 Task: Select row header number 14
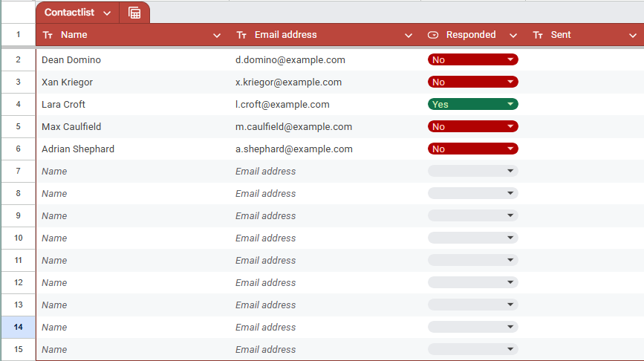pos(18,328)
